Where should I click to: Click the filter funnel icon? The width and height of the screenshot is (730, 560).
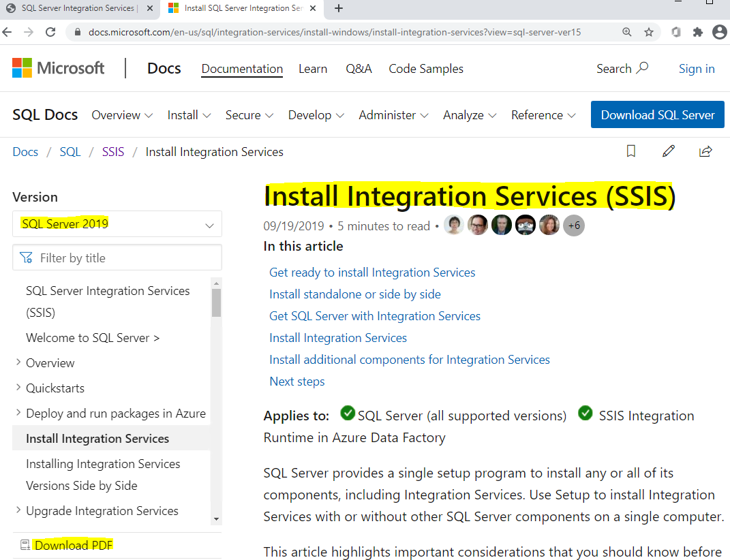click(26, 258)
